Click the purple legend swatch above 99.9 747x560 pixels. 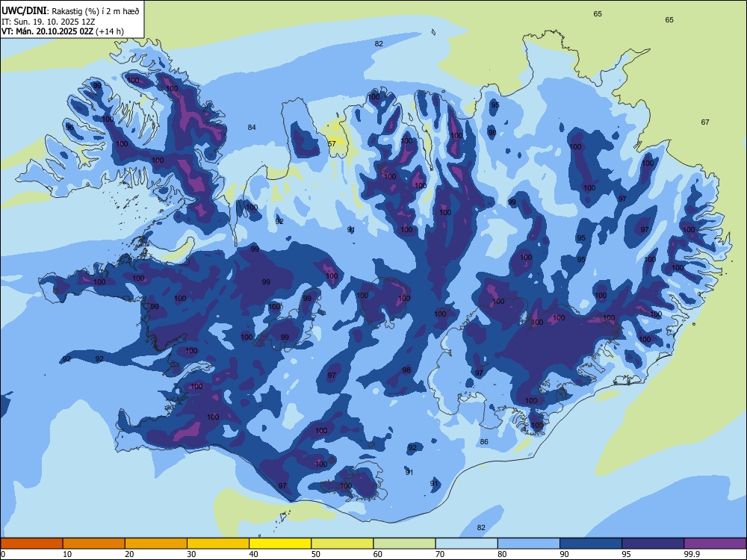pyautogui.click(x=715, y=544)
